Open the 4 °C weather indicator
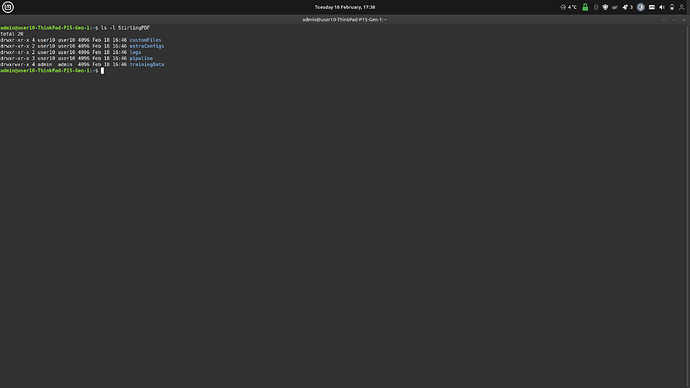 [x=568, y=7]
